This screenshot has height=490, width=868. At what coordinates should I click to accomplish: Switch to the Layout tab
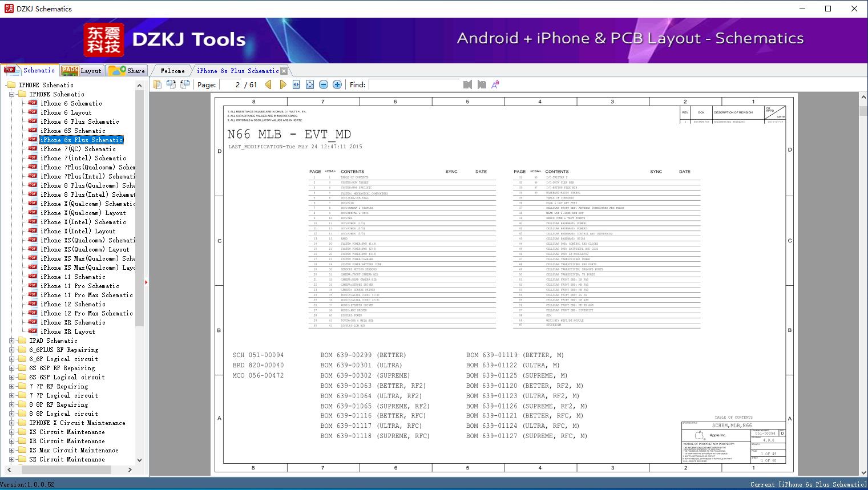[x=82, y=71]
